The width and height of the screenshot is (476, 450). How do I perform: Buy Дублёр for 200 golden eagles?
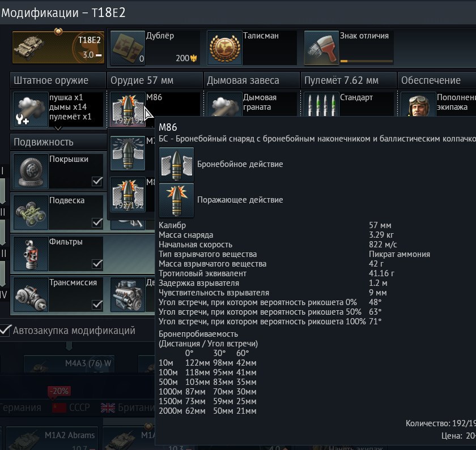[186, 58]
